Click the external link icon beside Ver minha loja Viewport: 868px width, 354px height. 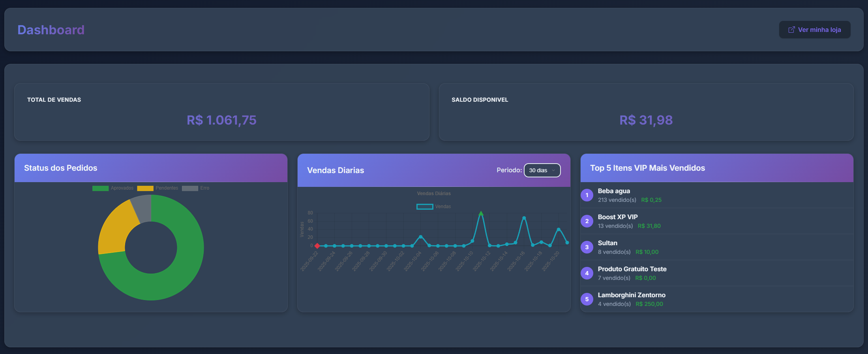pos(791,30)
